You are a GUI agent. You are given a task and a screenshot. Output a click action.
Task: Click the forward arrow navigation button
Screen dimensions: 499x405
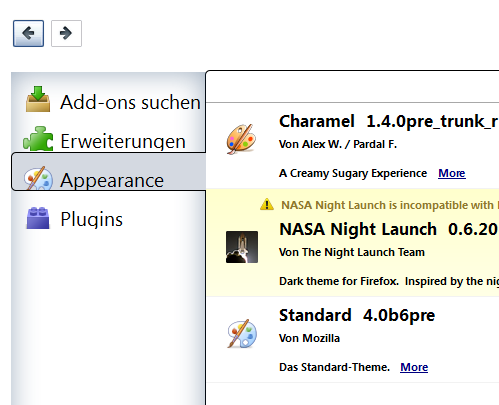pyautogui.click(x=66, y=33)
